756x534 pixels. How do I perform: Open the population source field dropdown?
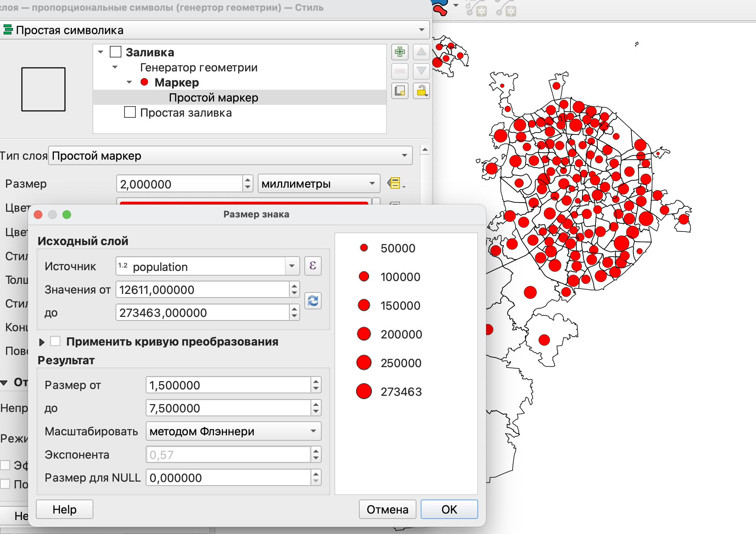point(292,266)
